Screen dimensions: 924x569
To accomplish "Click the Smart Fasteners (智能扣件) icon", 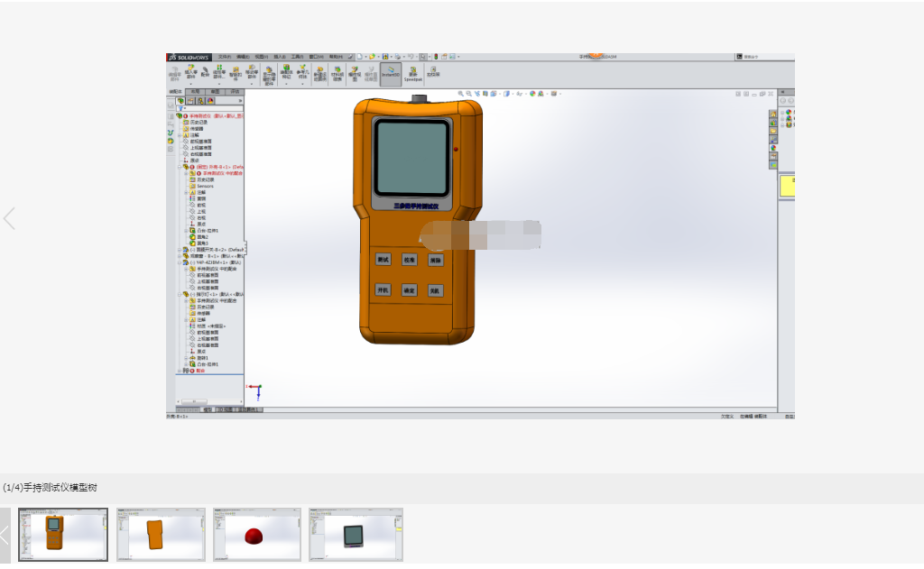I will point(236,72).
